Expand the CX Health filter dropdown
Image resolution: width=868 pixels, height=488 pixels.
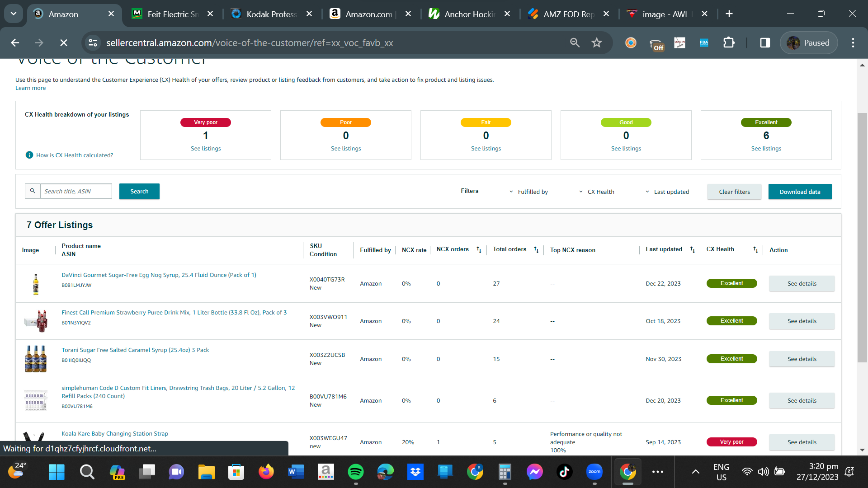coord(596,192)
